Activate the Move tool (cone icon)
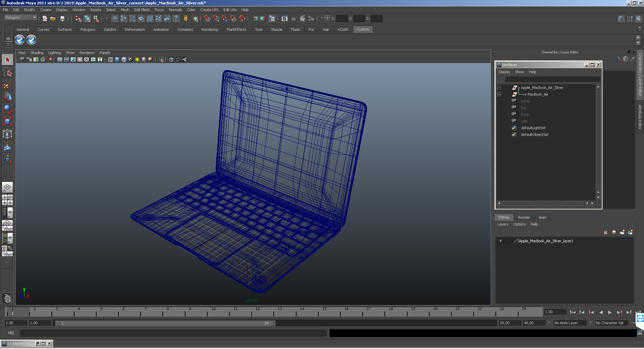Viewport: 644px width, 349px height. [x=7, y=97]
